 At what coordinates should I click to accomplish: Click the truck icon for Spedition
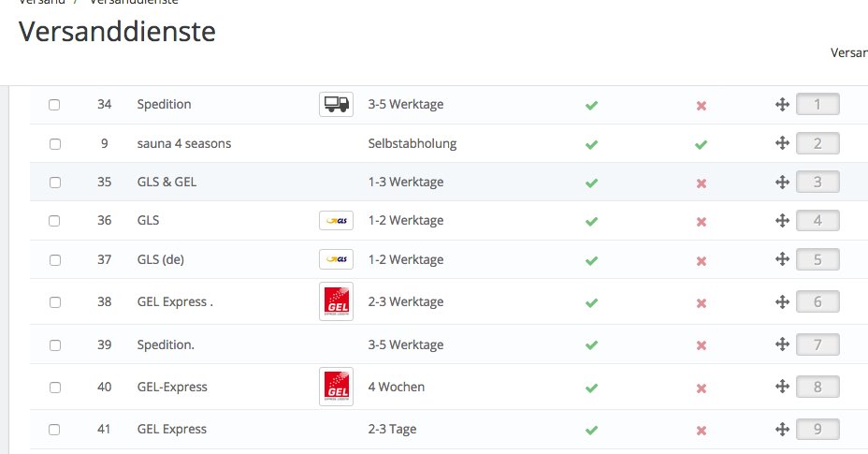pos(336,105)
